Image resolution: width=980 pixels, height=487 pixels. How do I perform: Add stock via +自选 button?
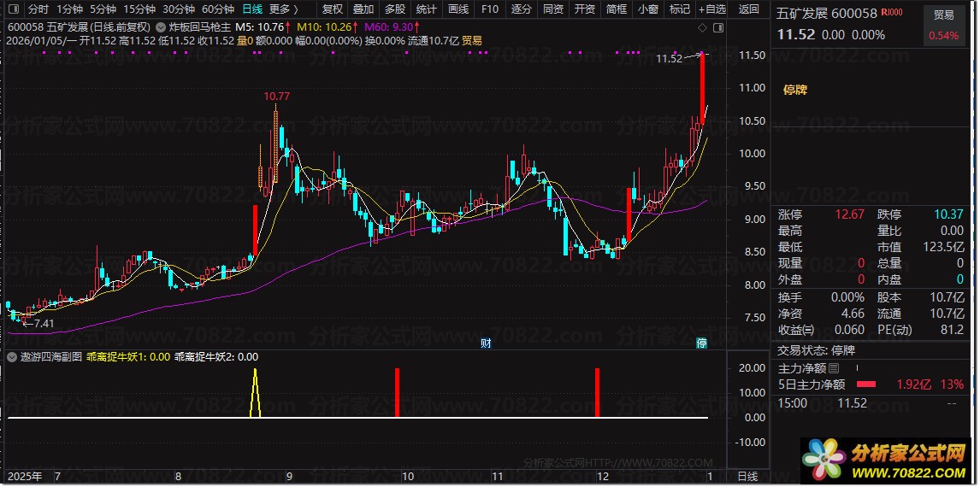click(712, 9)
